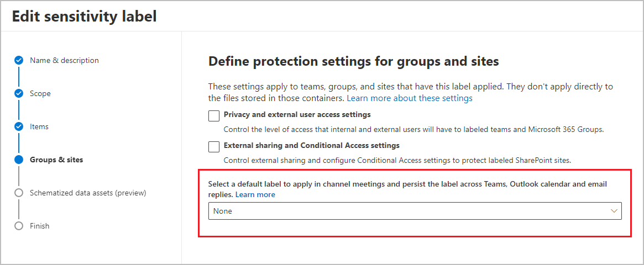This screenshot has height=265, width=644.
Task: Expand the default label chevron arrow
Action: point(614,211)
